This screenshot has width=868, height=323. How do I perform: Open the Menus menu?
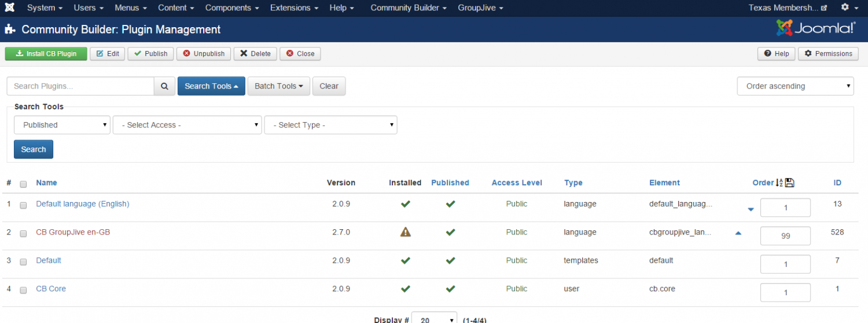click(x=131, y=8)
